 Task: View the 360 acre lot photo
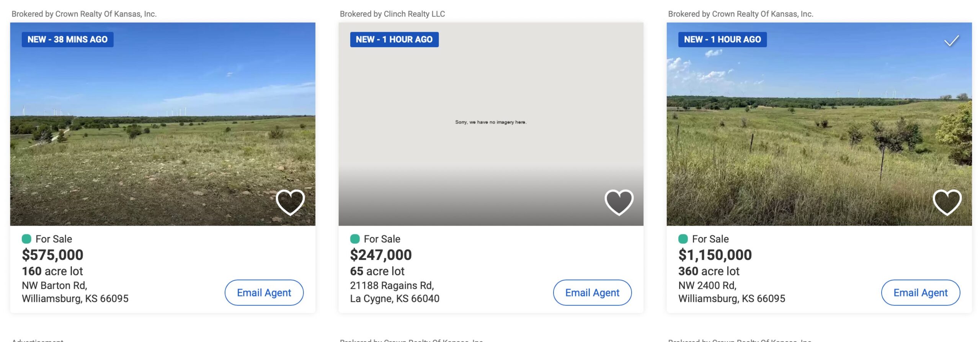pos(819,126)
